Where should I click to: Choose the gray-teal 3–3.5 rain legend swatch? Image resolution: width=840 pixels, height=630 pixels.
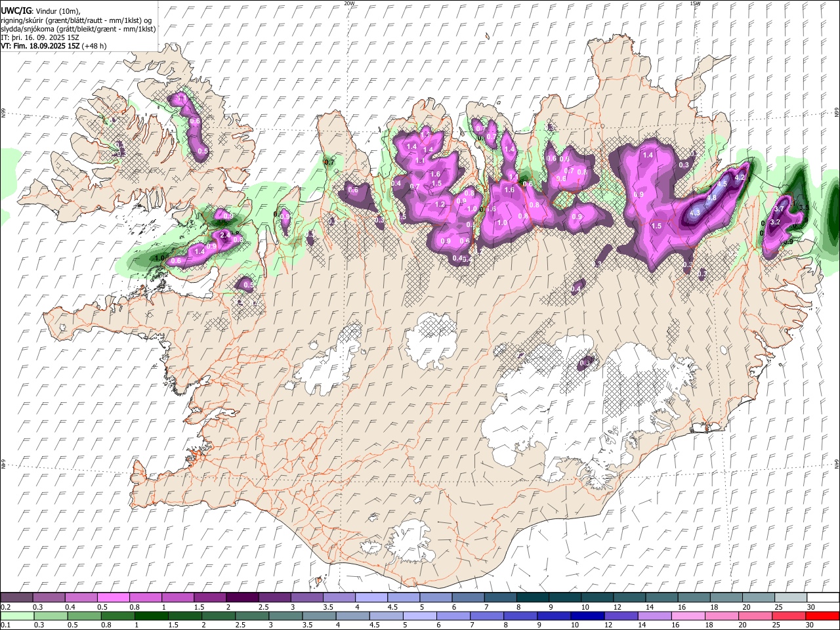coord(287,616)
